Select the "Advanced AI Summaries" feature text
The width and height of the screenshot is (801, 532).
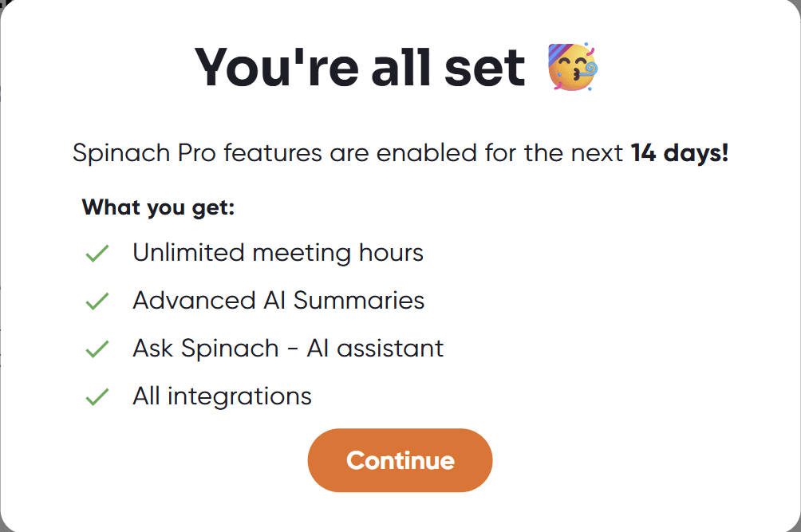(278, 301)
